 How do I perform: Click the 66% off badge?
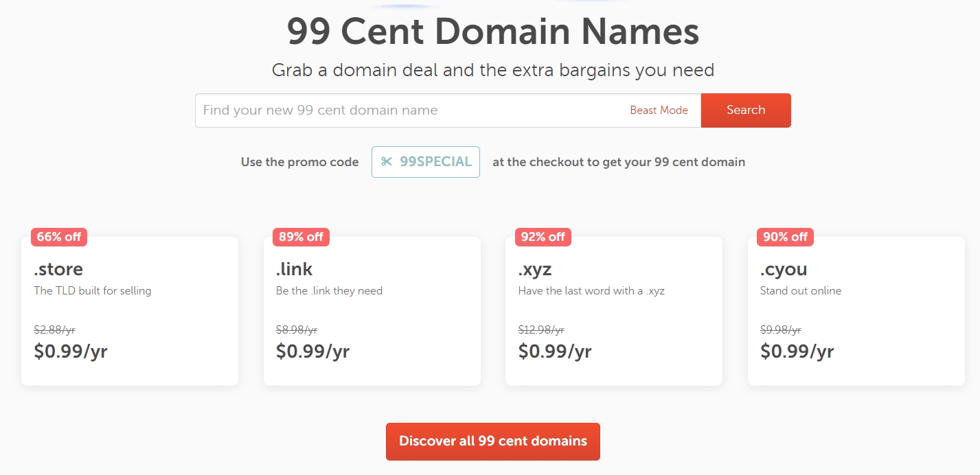(59, 237)
